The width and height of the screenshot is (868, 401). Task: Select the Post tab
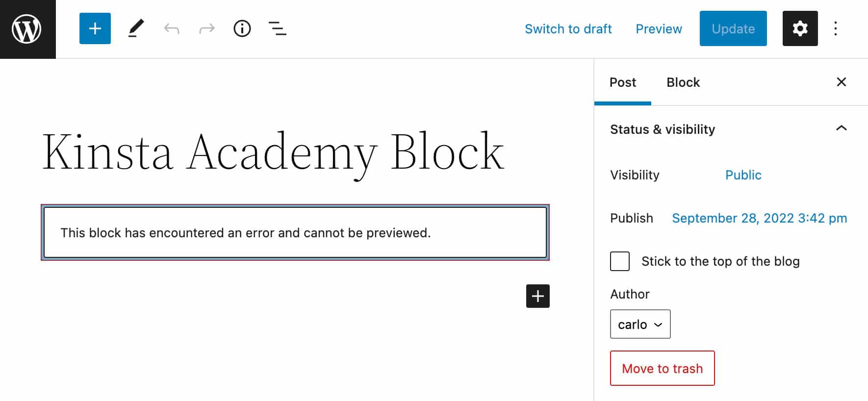tap(622, 82)
